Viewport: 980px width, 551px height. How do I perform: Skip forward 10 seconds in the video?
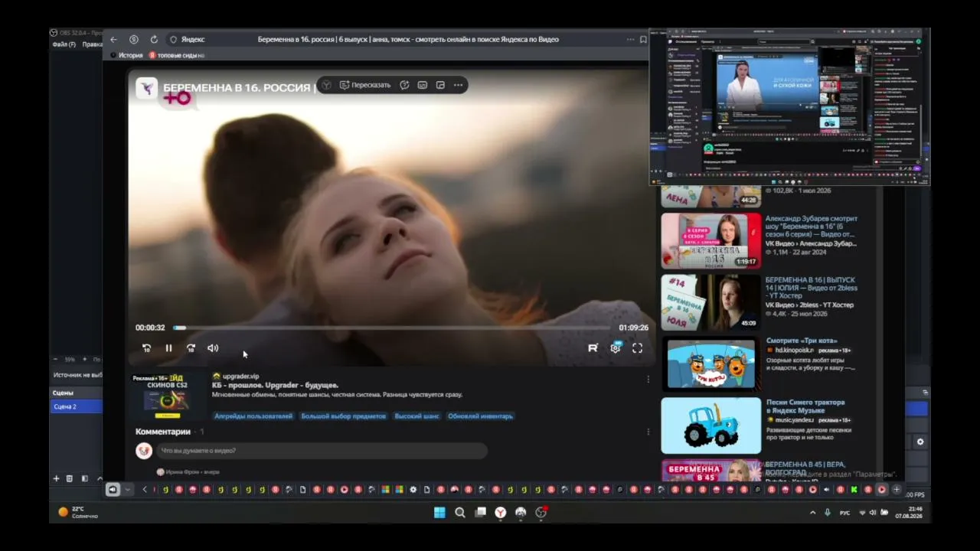pyautogui.click(x=191, y=348)
